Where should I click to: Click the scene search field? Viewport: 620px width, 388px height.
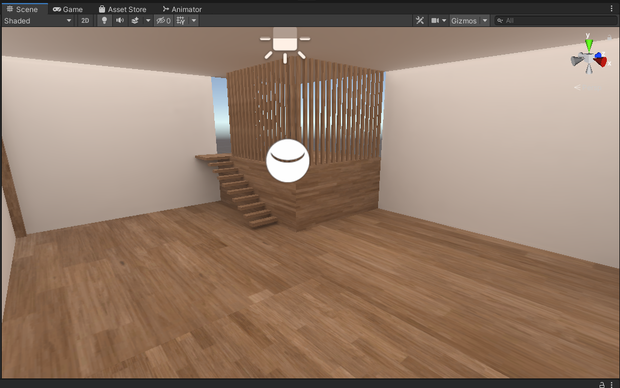tap(556, 21)
